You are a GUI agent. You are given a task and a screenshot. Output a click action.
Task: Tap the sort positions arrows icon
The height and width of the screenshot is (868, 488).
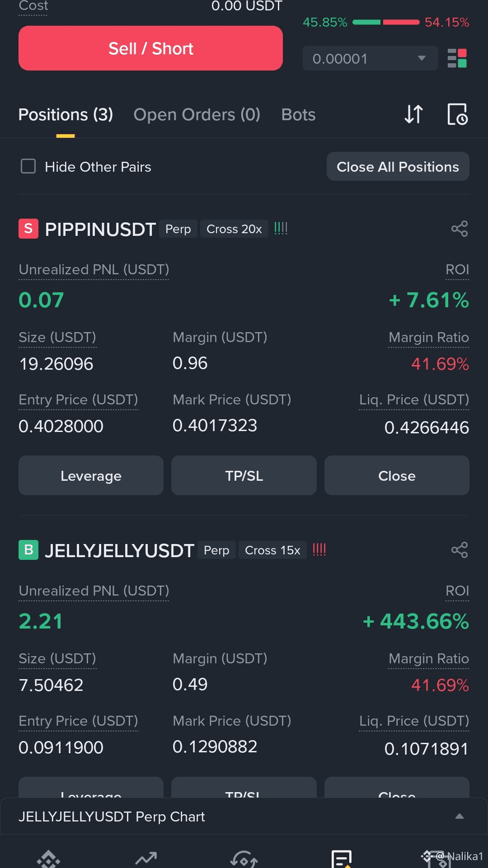tap(413, 114)
